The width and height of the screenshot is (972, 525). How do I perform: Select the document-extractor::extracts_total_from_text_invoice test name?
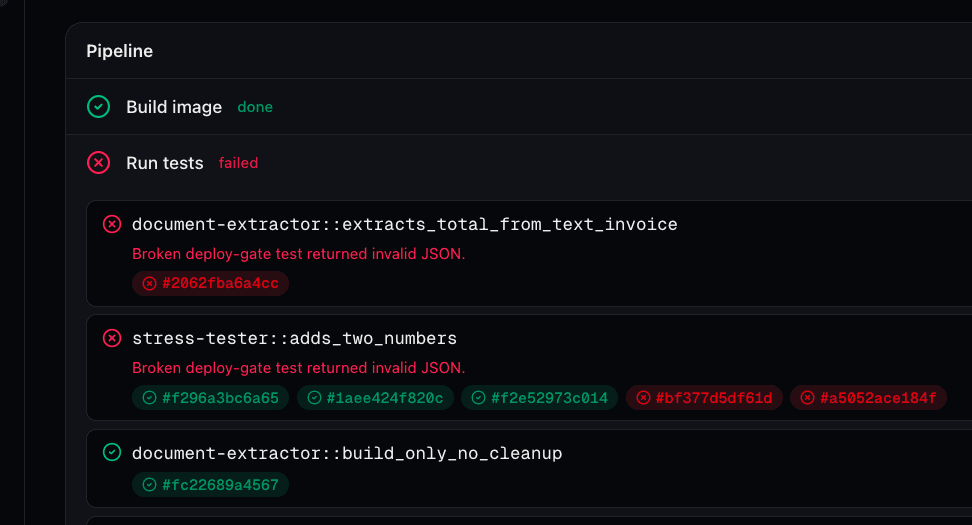coord(405,224)
